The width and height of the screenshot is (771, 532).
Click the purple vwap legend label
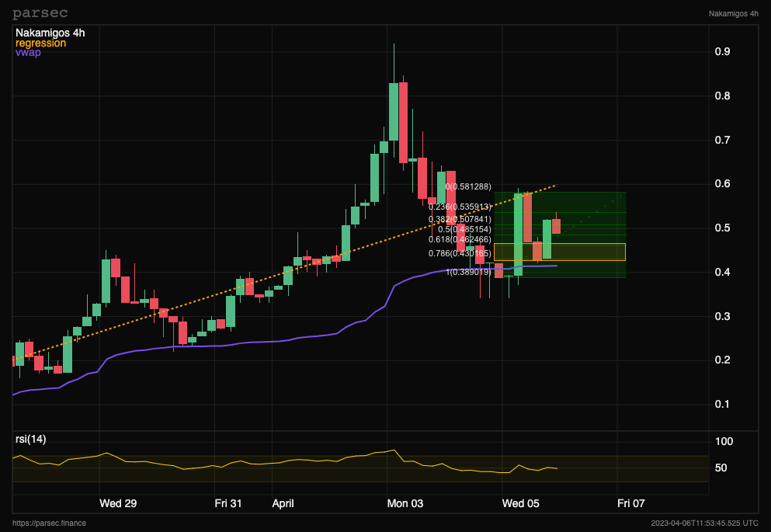click(x=28, y=52)
